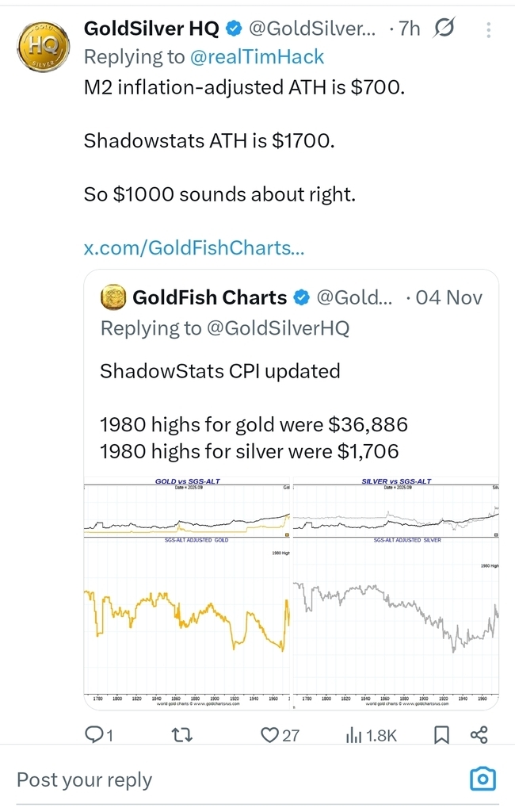Viewport: 515px width, 812px height.
Task: Open the three-dot more options menu
Action: pos(488,30)
